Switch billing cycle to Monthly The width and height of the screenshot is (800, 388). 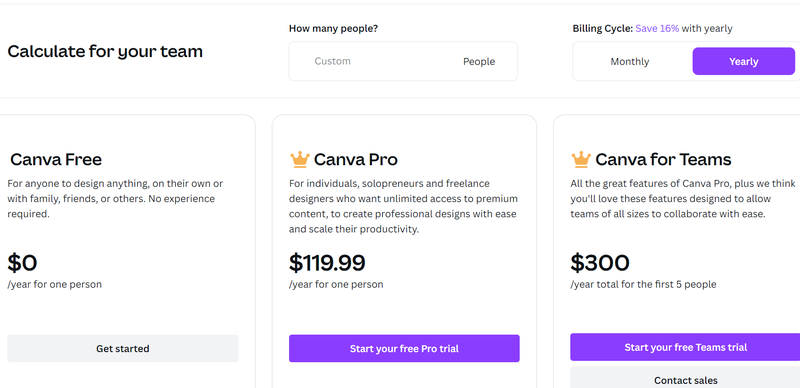pos(630,62)
